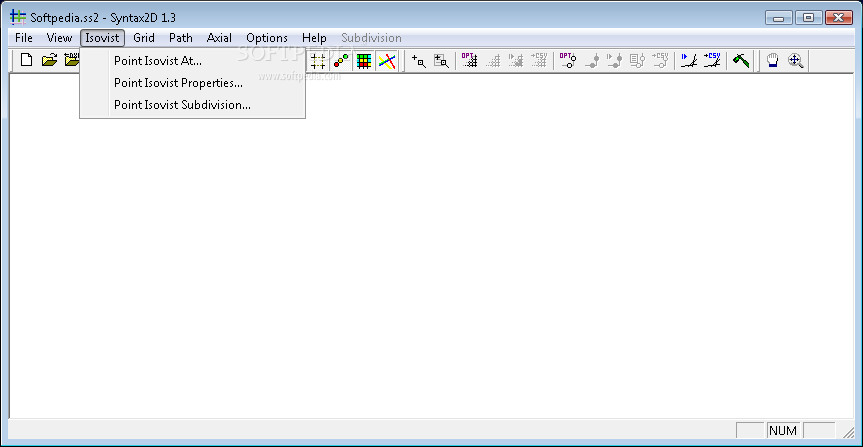Screen dimensions: 863x447
Task: Maximize the Syntax2D window
Action: click(809, 18)
